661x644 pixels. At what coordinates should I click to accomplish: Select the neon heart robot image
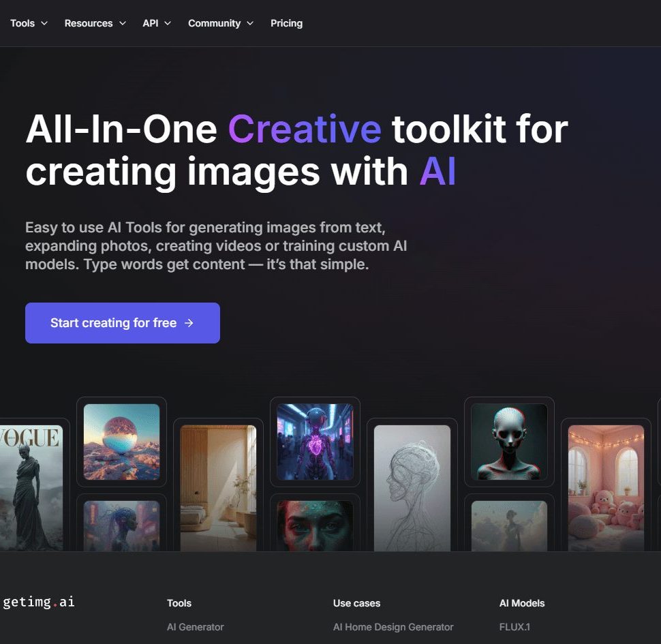pos(315,442)
